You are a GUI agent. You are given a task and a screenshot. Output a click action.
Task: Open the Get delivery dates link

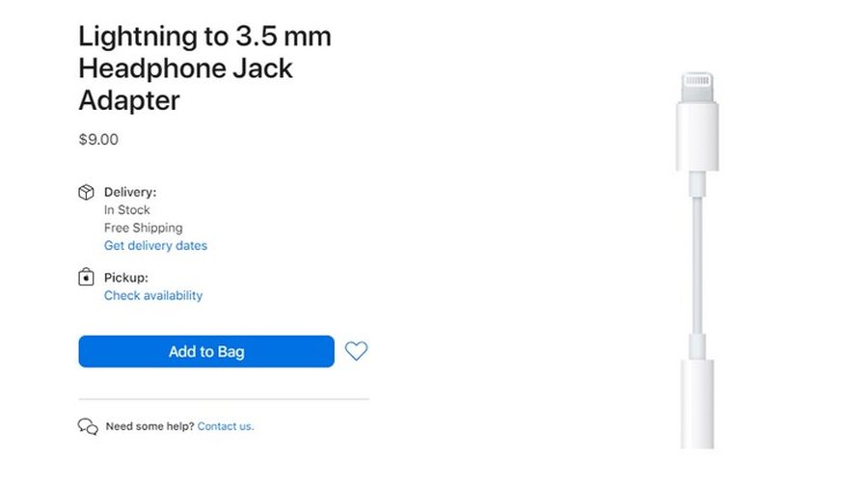[155, 246]
